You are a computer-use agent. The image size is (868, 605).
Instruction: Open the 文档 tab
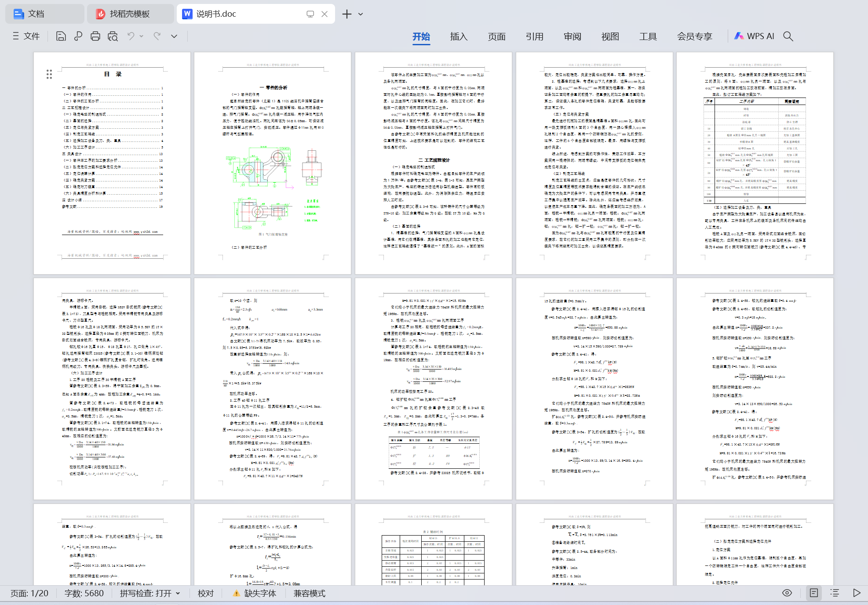coord(44,14)
